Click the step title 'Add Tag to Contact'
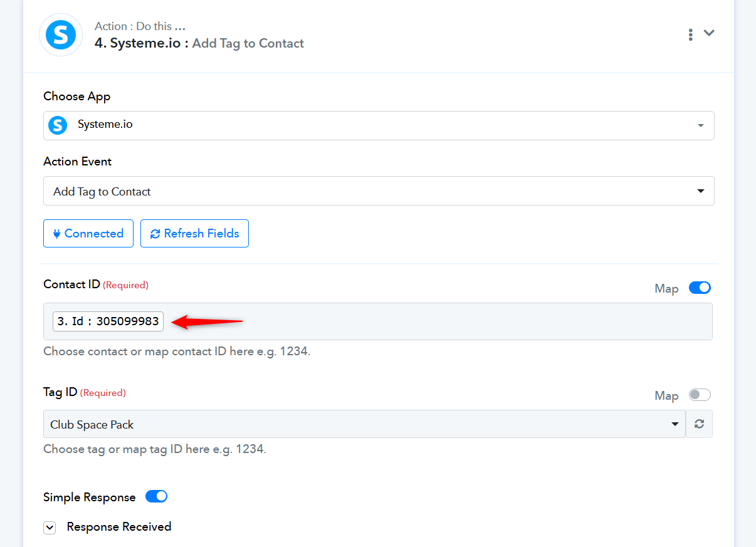This screenshot has width=756, height=547. click(248, 43)
